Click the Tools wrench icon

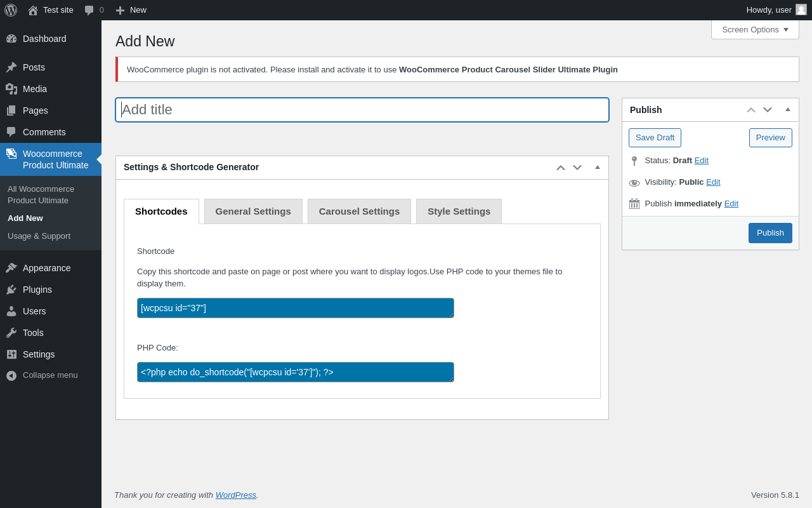coord(11,333)
